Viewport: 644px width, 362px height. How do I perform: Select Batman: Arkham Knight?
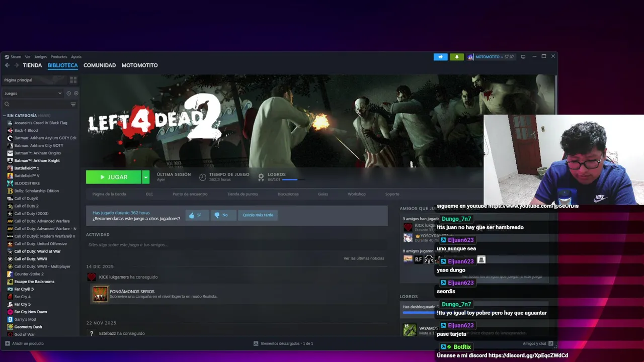37,160
